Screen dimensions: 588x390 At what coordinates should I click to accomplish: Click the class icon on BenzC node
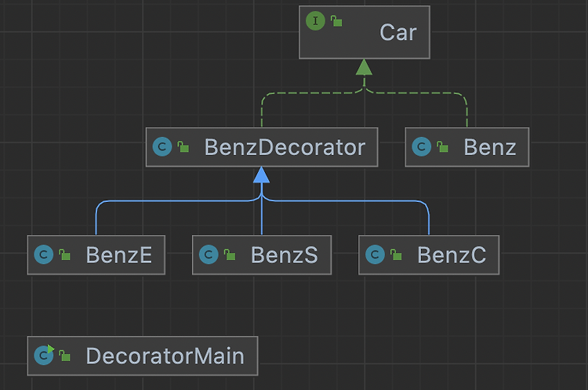point(375,255)
